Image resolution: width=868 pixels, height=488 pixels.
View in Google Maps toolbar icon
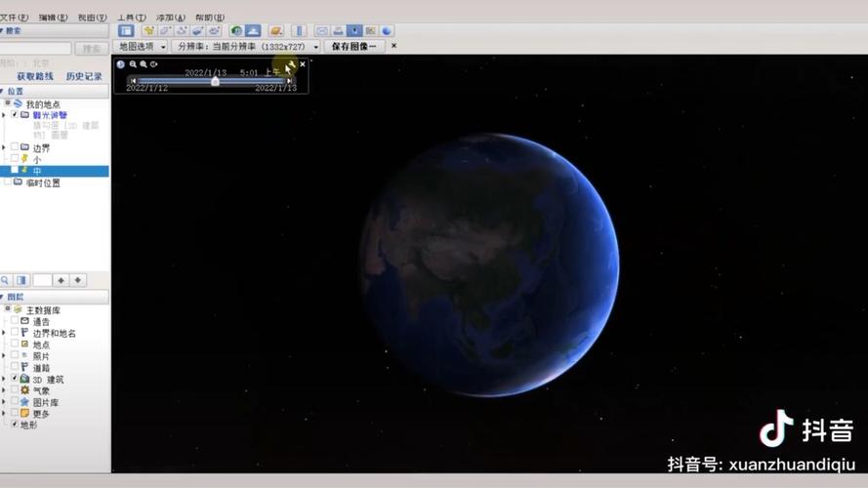[370, 31]
